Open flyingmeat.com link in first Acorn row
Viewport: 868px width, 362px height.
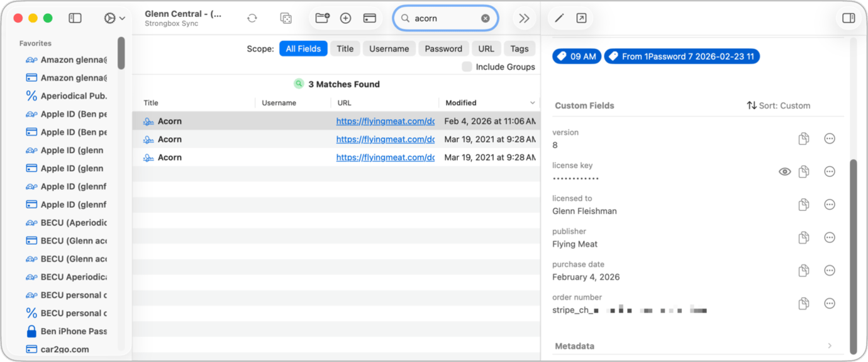pos(386,121)
